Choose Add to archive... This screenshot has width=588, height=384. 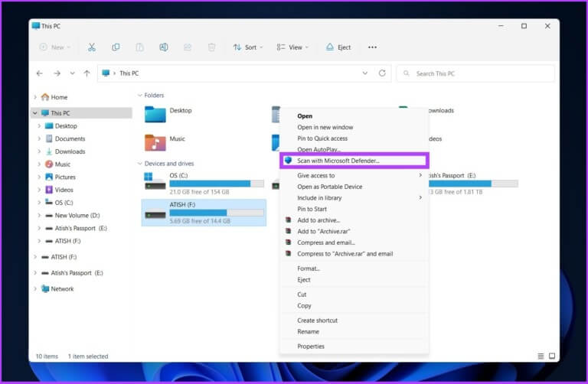[354, 220]
